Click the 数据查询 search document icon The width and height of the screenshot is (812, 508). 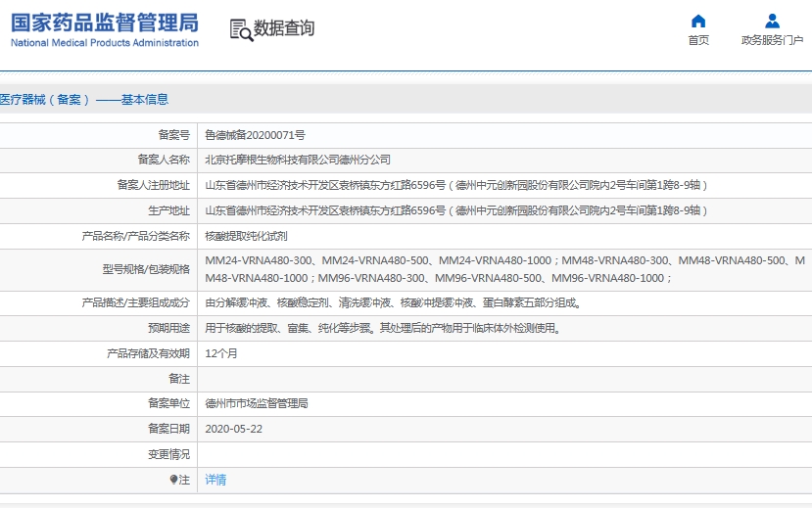coord(241,30)
